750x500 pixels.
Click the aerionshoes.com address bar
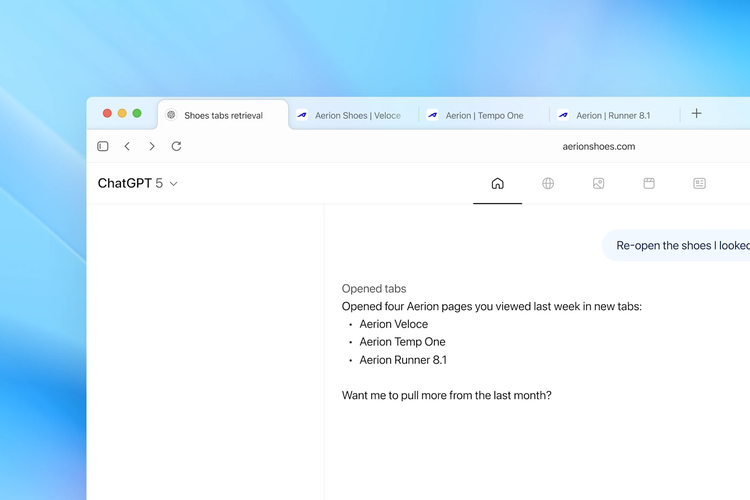pyautogui.click(x=598, y=146)
